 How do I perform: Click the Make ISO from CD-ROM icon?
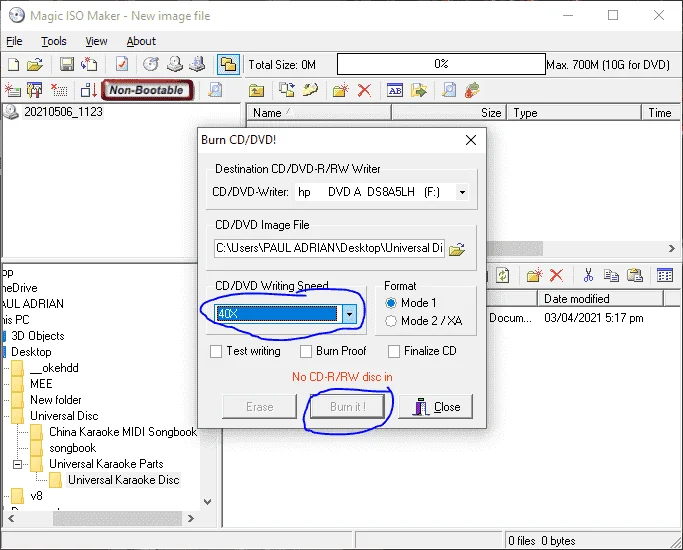point(151,64)
